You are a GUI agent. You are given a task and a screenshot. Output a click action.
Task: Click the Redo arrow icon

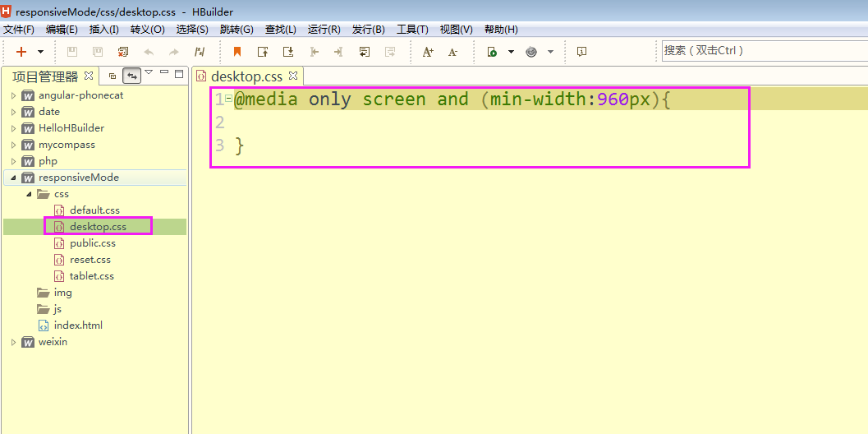(x=174, y=52)
